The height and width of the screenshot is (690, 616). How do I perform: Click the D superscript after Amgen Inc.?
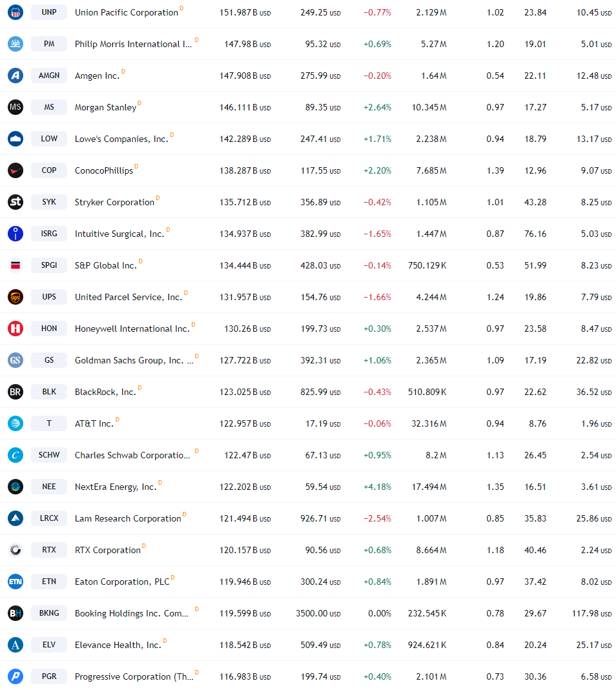123,71
